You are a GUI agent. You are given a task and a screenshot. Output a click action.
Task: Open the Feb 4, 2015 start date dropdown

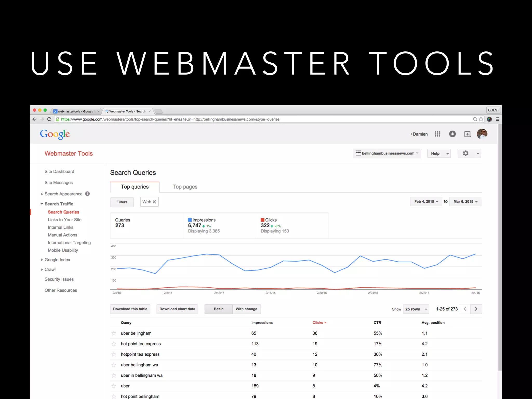426,202
